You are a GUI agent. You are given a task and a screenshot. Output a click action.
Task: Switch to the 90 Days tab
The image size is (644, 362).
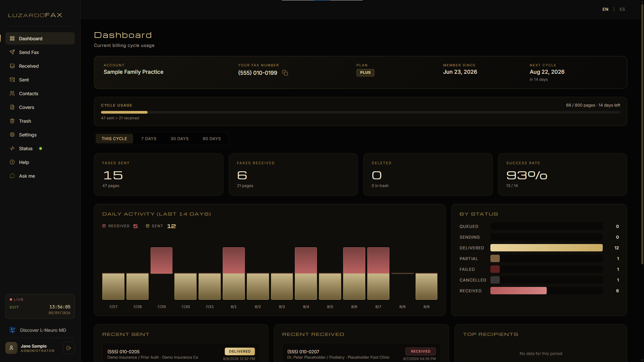212,139
